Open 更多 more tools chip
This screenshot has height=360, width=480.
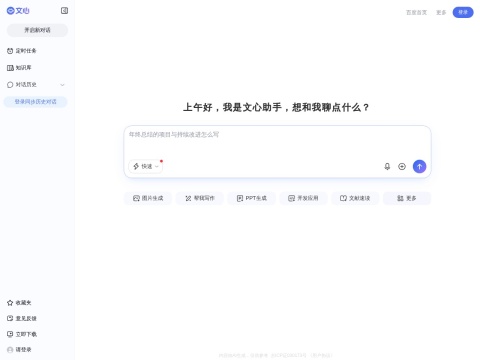pyautogui.click(x=407, y=198)
